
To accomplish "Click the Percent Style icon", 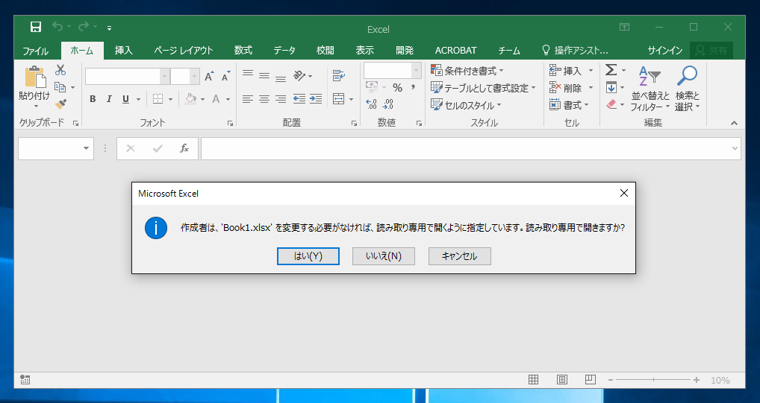I will [x=397, y=88].
